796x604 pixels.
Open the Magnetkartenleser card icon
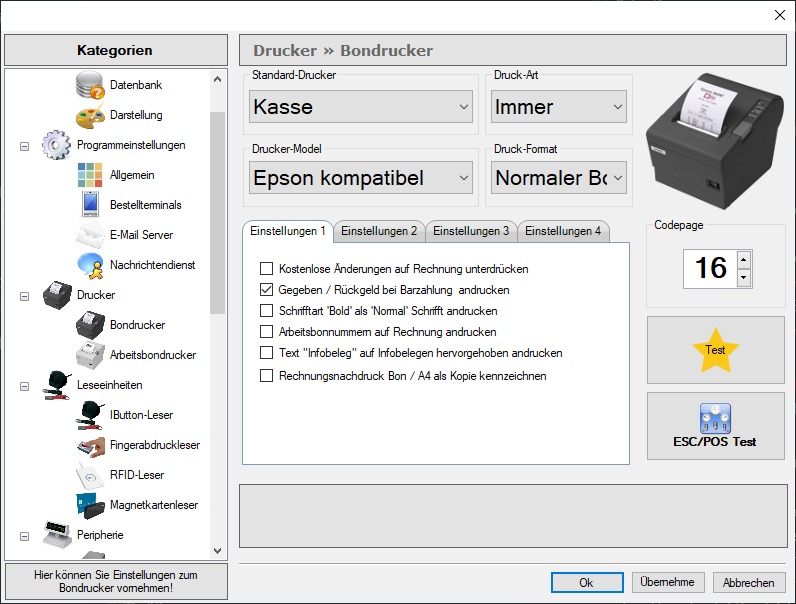coord(90,506)
